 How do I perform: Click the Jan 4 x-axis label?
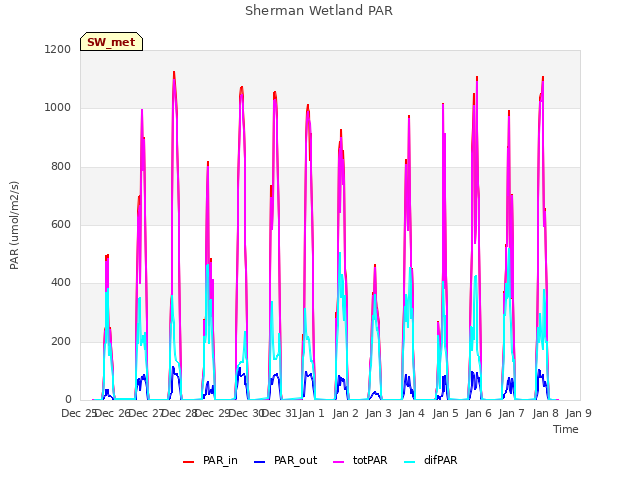(411, 413)
